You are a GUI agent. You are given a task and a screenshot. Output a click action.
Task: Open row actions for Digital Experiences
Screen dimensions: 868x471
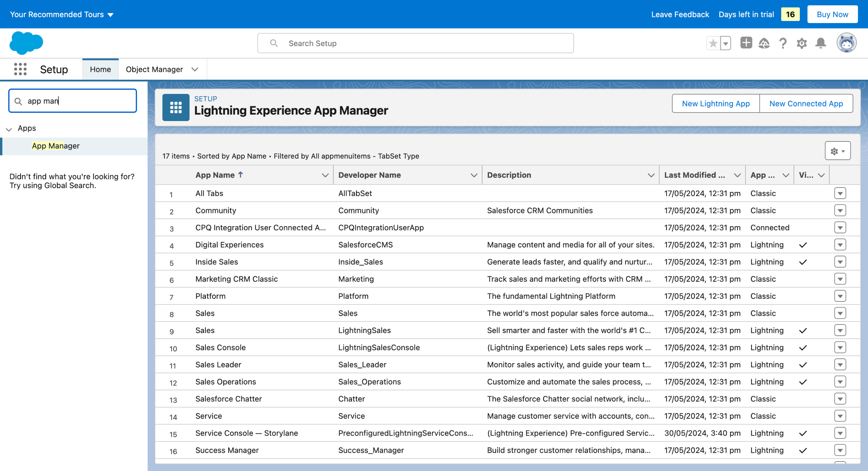pos(840,244)
